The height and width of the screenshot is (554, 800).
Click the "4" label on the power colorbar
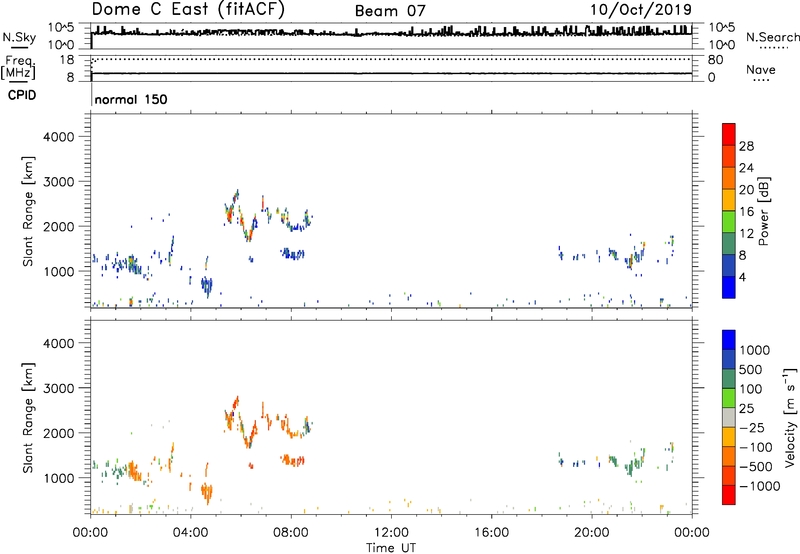pyautogui.click(x=742, y=277)
